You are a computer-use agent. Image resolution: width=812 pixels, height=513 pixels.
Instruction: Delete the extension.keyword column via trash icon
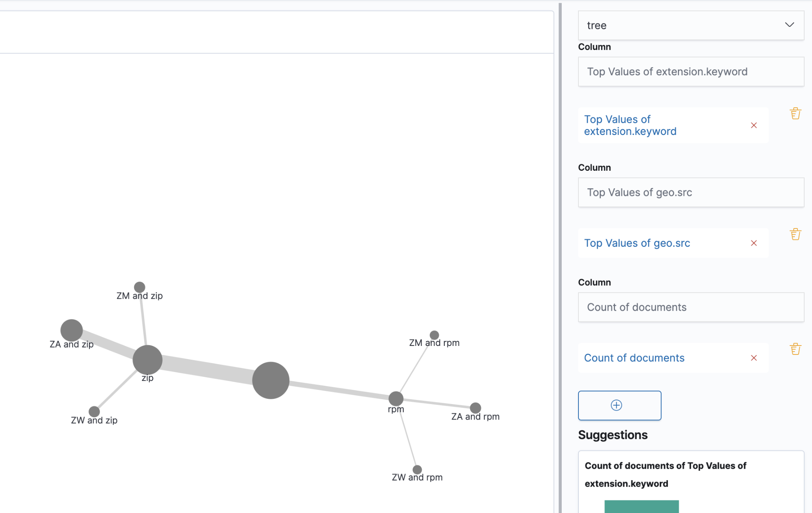pos(795,113)
